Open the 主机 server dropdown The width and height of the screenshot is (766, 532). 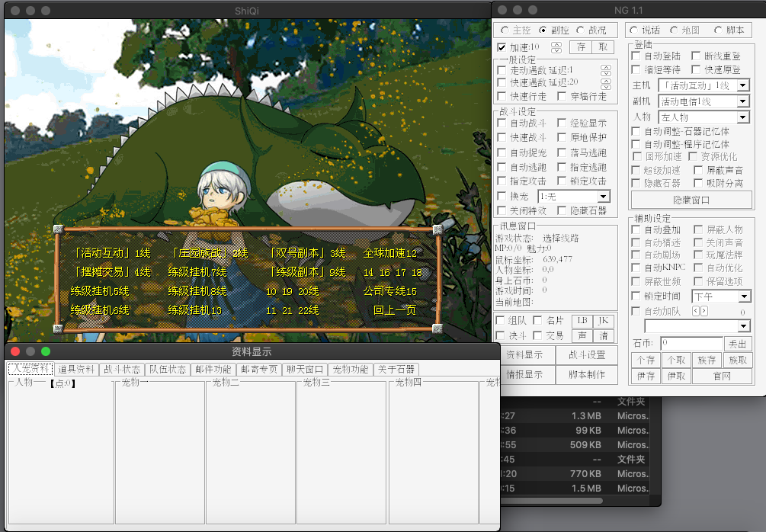[x=743, y=85]
